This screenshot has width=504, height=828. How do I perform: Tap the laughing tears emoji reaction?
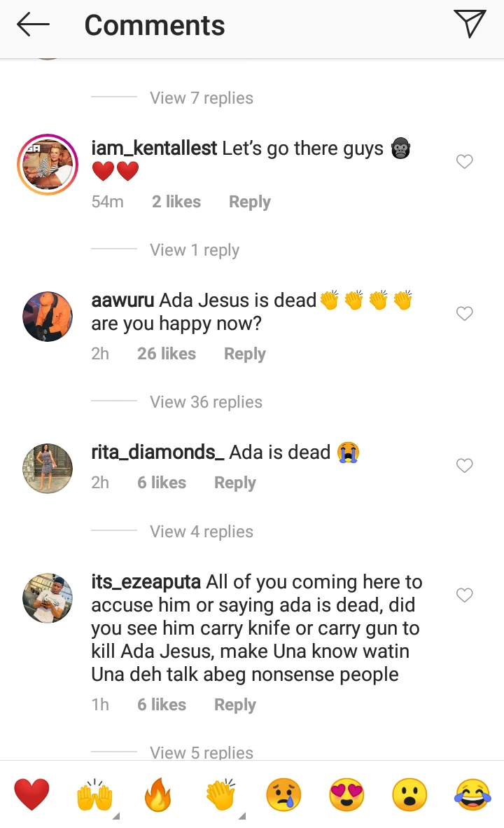[x=472, y=796]
